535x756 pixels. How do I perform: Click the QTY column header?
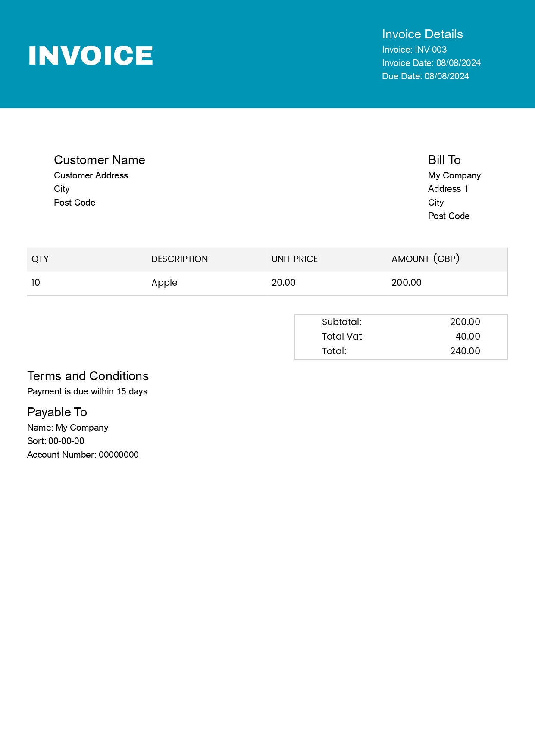coord(40,259)
